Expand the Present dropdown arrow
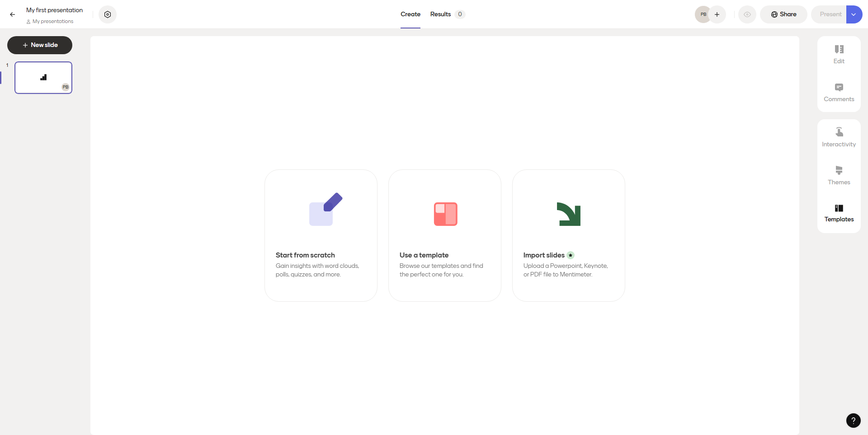This screenshot has width=868, height=435. (x=854, y=14)
